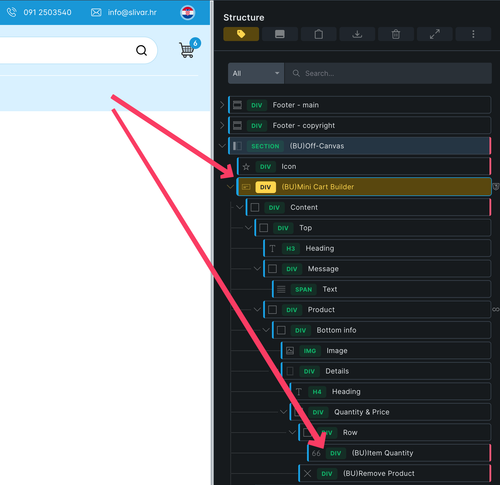The image size is (500, 485).
Task: Click the yellow DIV tag on Mini Cart Builder
Action: pos(265,187)
